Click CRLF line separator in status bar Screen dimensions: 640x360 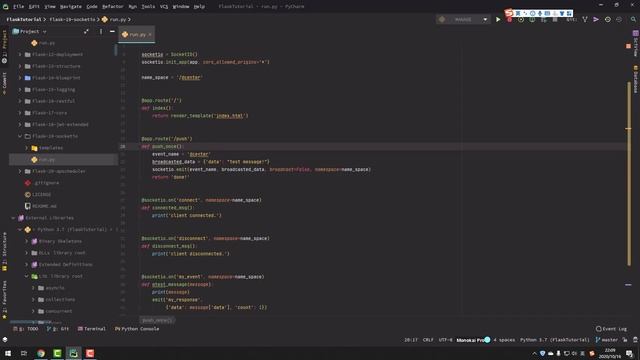coord(428,340)
